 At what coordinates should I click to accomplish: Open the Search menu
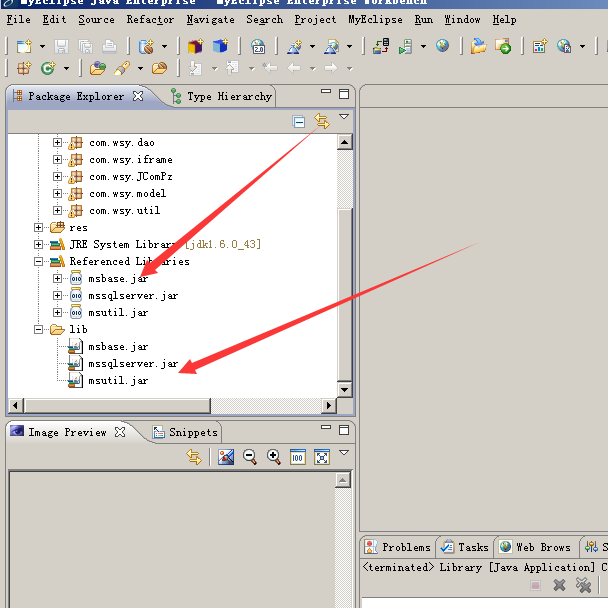264,19
